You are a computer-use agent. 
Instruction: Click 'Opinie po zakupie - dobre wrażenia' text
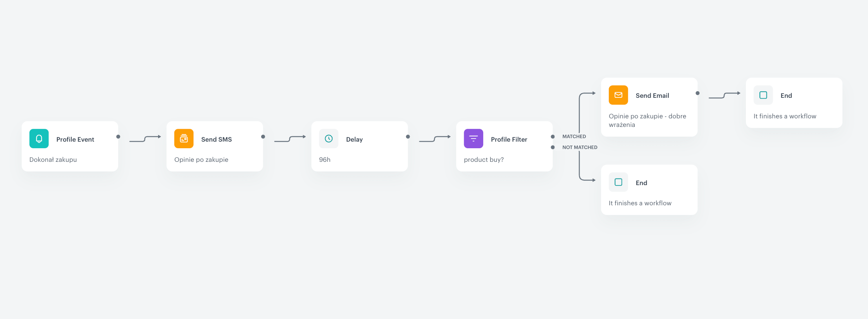648,120
